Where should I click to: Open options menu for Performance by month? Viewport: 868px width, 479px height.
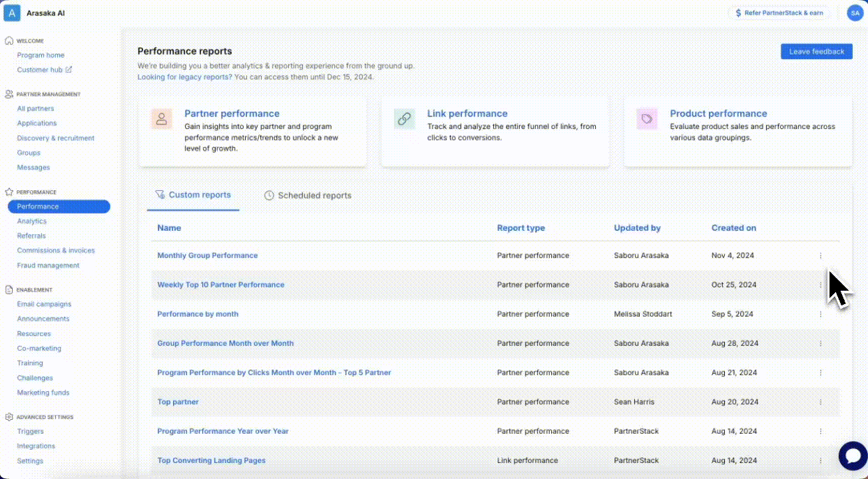pyautogui.click(x=820, y=314)
